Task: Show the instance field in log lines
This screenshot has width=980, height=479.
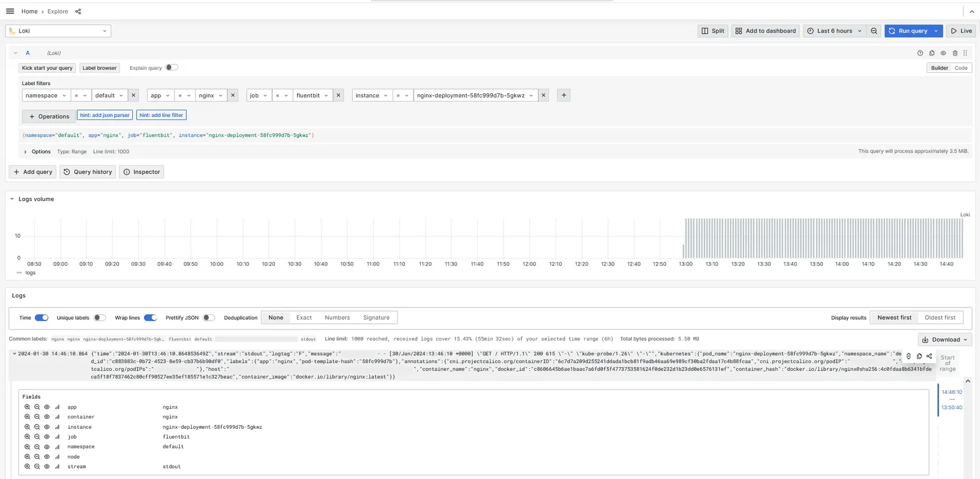Action: [47, 427]
